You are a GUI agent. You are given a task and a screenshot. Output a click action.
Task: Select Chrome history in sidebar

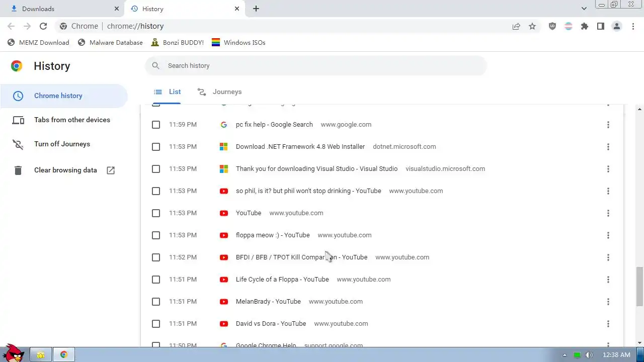coord(64,96)
